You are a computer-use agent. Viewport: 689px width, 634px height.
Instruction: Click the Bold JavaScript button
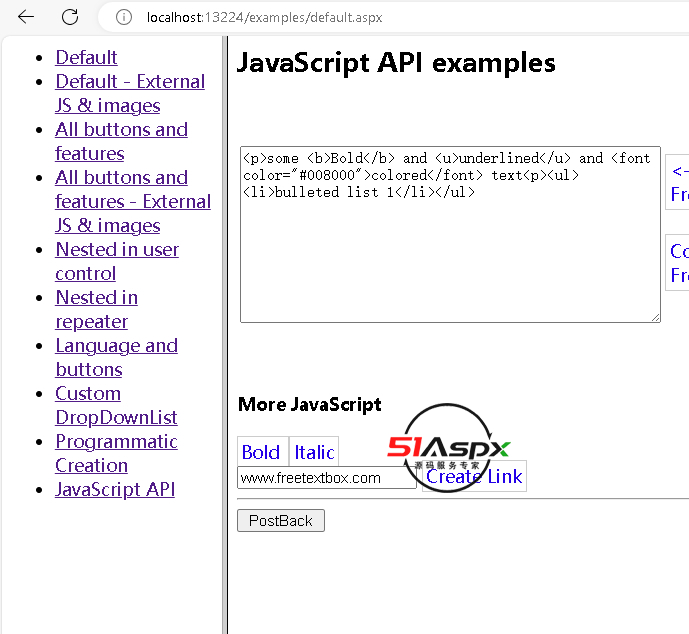262,451
